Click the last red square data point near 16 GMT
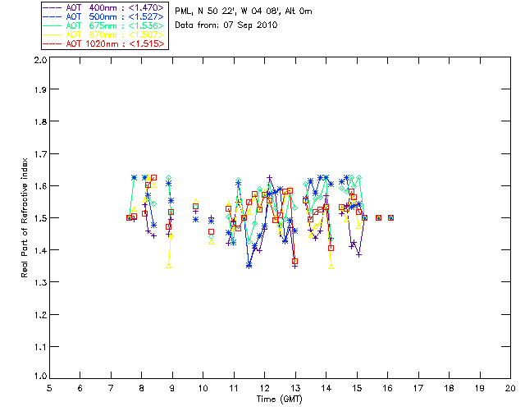525x420 pixels. click(x=390, y=217)
